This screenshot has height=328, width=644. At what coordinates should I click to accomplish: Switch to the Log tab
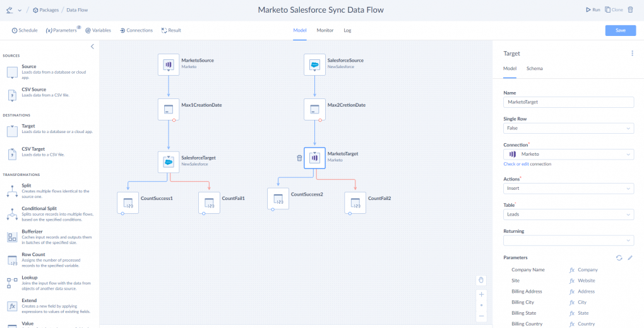pyautogui.click(x=347, y=30)
